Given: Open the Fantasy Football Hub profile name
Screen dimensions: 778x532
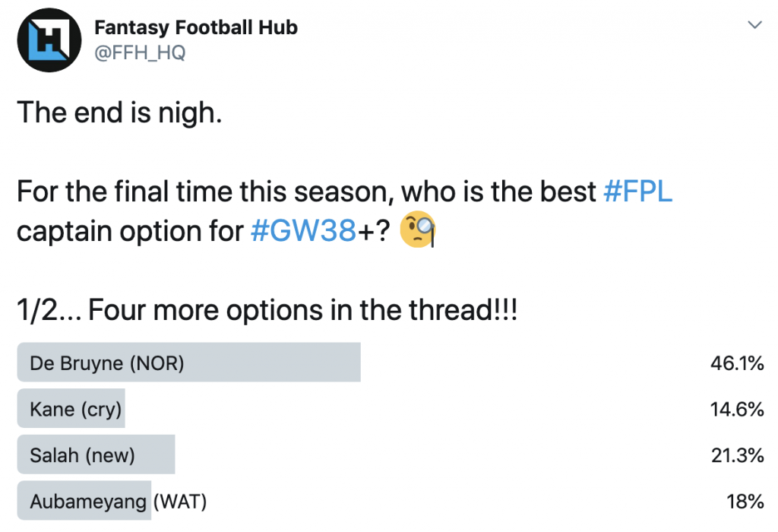Looking at the screenshot, I should coord(196,27).
